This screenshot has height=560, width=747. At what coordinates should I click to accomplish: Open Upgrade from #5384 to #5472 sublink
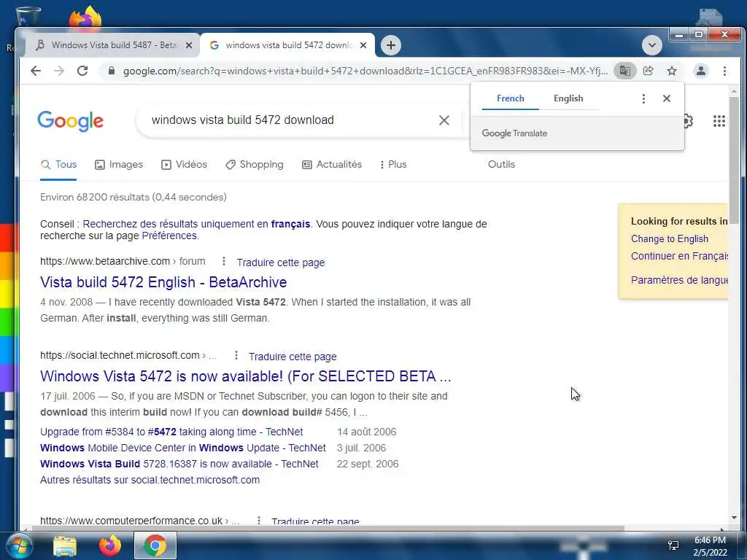pos(171,432)
